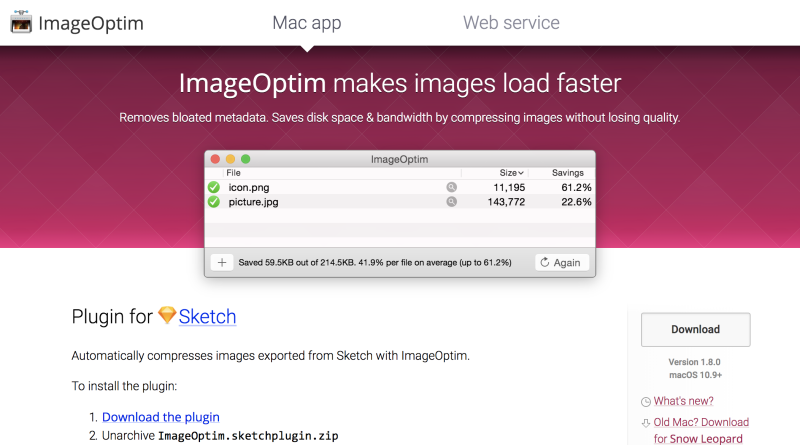Select the picture.jpg file name
The height and width of the screenshot is (445, 800).
pyautogui.click(x=253, y=202)
